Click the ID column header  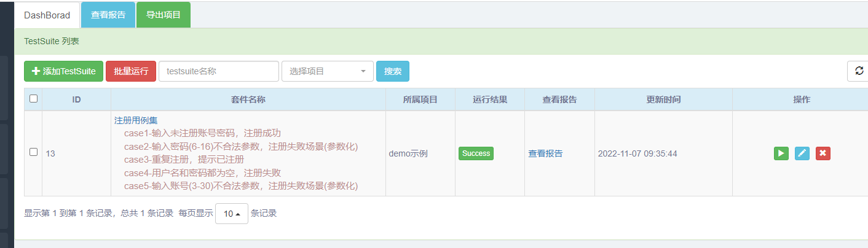click(x=76, y=99)
